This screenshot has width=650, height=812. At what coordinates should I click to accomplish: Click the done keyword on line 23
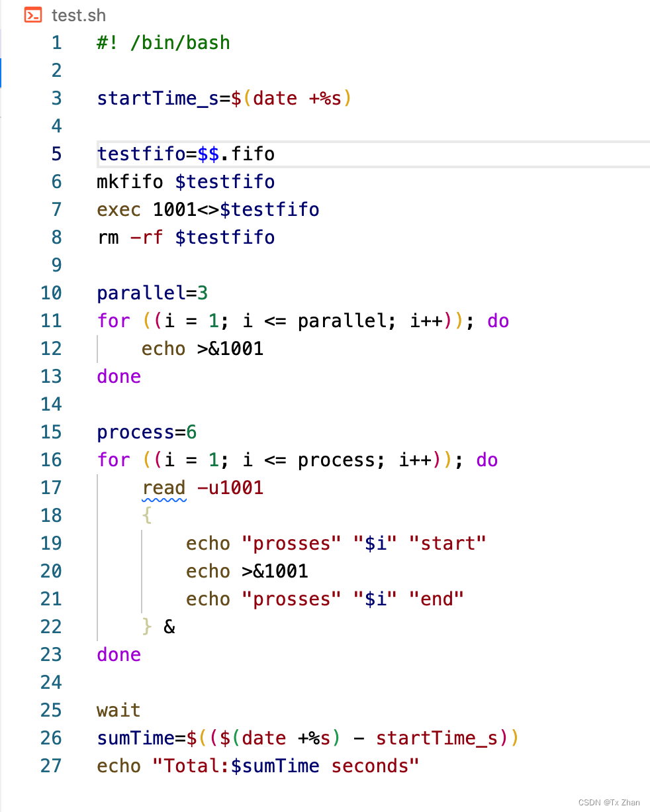(119, 654)
